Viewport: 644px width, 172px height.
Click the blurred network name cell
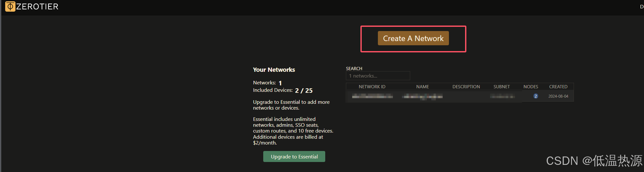pyautogui.click(x=422, y=97)
